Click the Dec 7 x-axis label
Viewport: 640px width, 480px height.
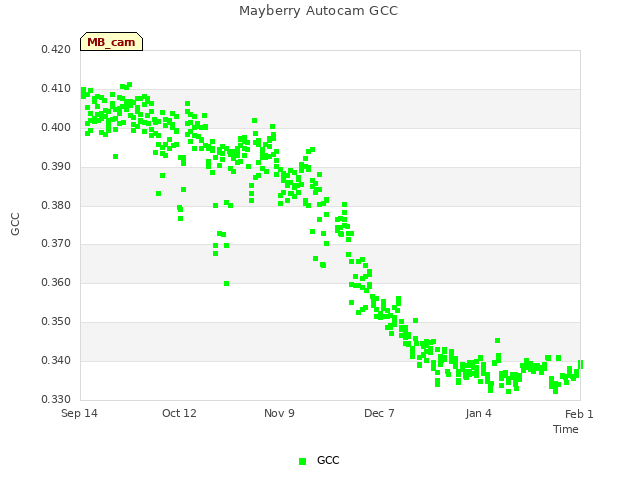[379, 413]
